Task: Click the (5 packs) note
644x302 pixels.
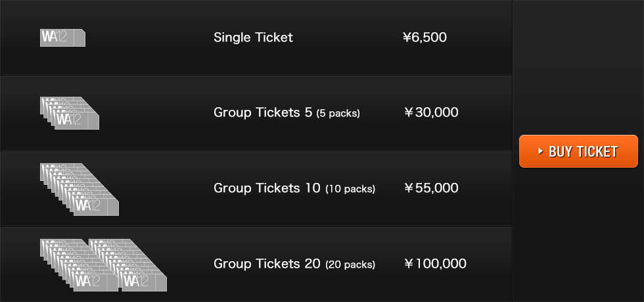Action: coord(338,114)
